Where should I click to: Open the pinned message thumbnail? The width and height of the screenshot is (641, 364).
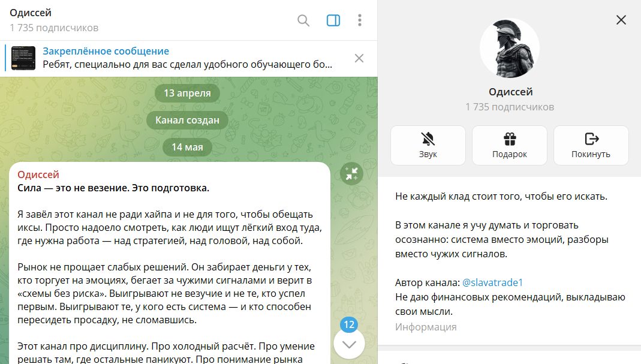click(23, 58)
